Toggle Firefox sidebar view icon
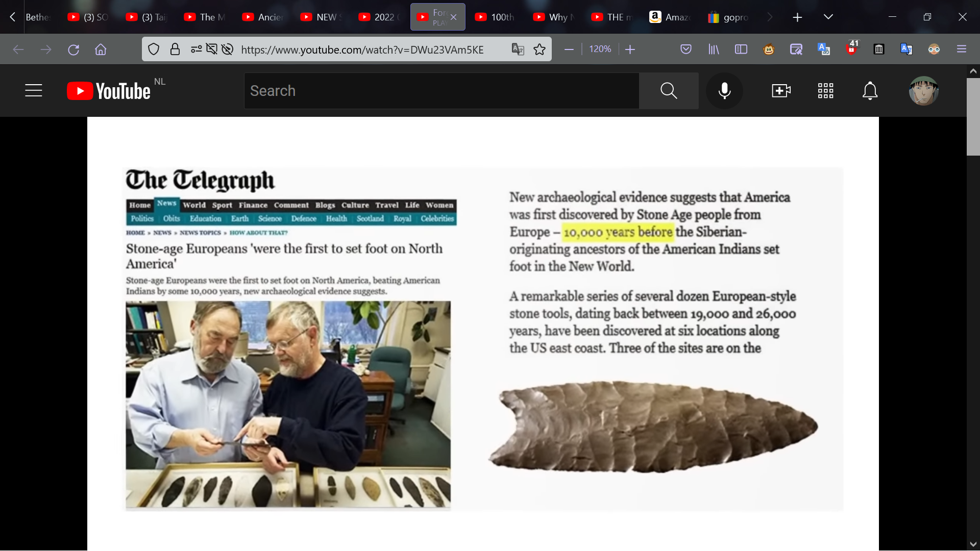This screenshot has height=551, width=980. click(x=741, y=49)
